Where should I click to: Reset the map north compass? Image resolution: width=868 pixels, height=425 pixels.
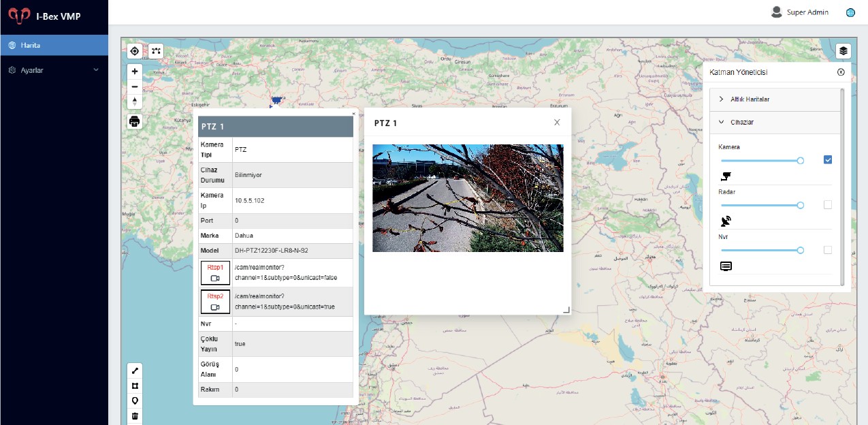point(135,101)
